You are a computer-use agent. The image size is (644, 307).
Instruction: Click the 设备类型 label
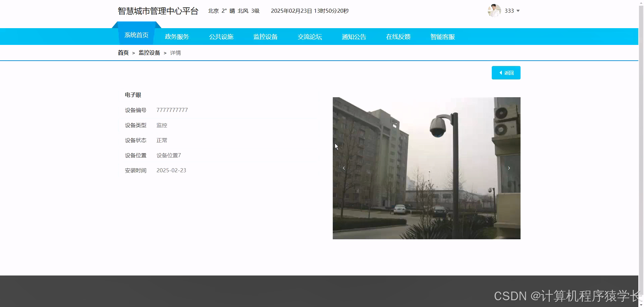[136, 125]
